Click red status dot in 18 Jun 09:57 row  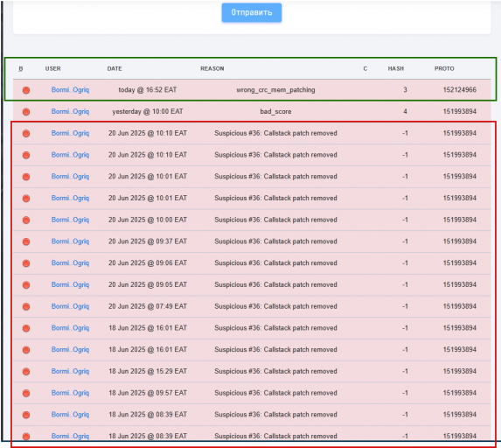tap(26, 394)
